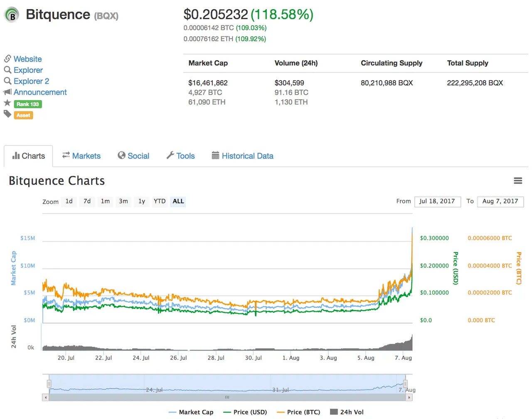This screenshot has height=419, width=532.
Task: Grab the right navigator range handle
Action: click(405, 384)
